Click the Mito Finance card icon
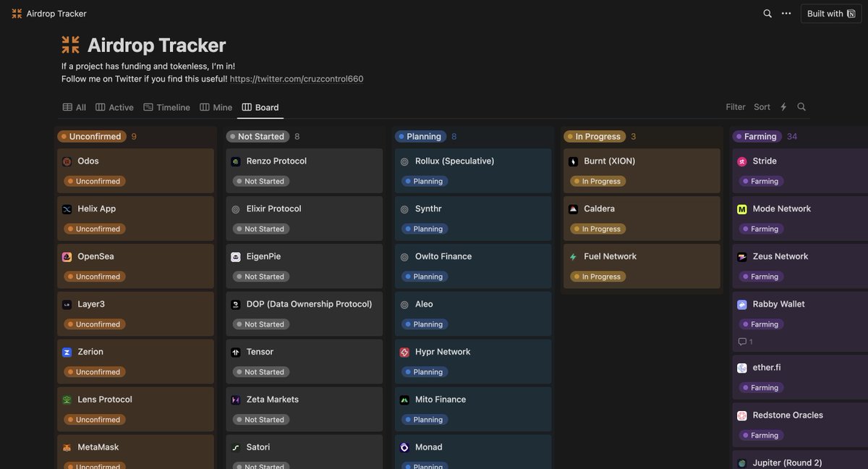Image resolution: width=868 pixels, height=469 pixels. [404, 400]
